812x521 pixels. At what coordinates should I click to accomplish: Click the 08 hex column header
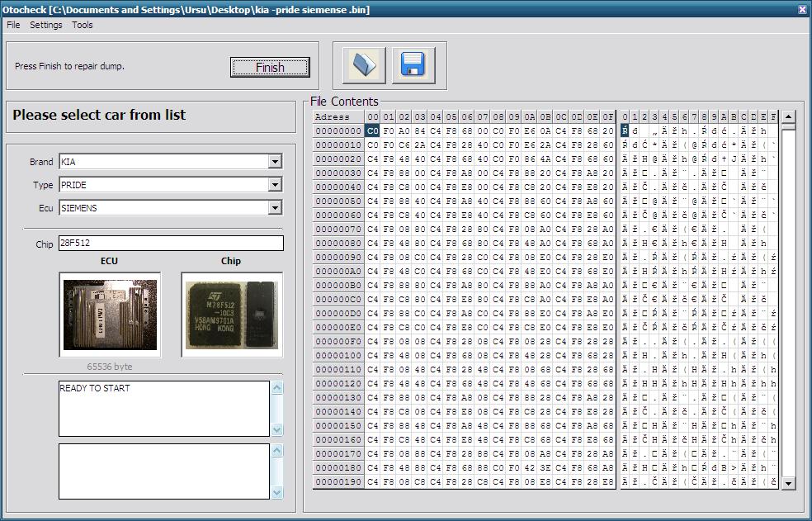click(x=498, y=116)
